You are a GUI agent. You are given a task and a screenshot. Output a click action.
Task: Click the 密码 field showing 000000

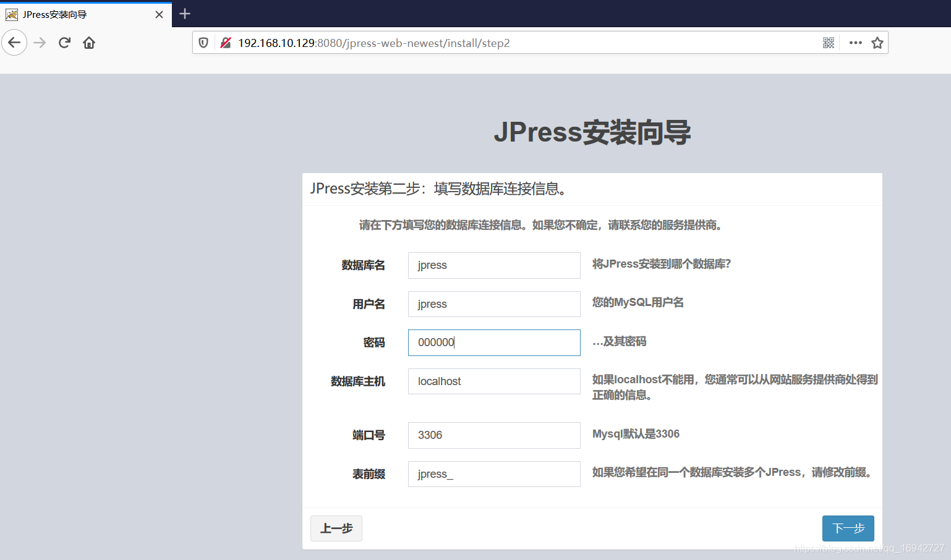[493, 342]
